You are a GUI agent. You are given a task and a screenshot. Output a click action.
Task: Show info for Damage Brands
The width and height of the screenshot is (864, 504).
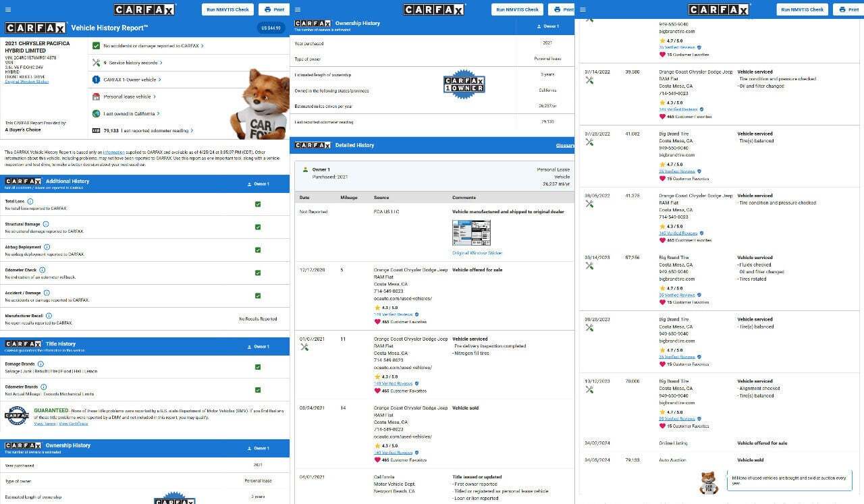click(41, 364)
